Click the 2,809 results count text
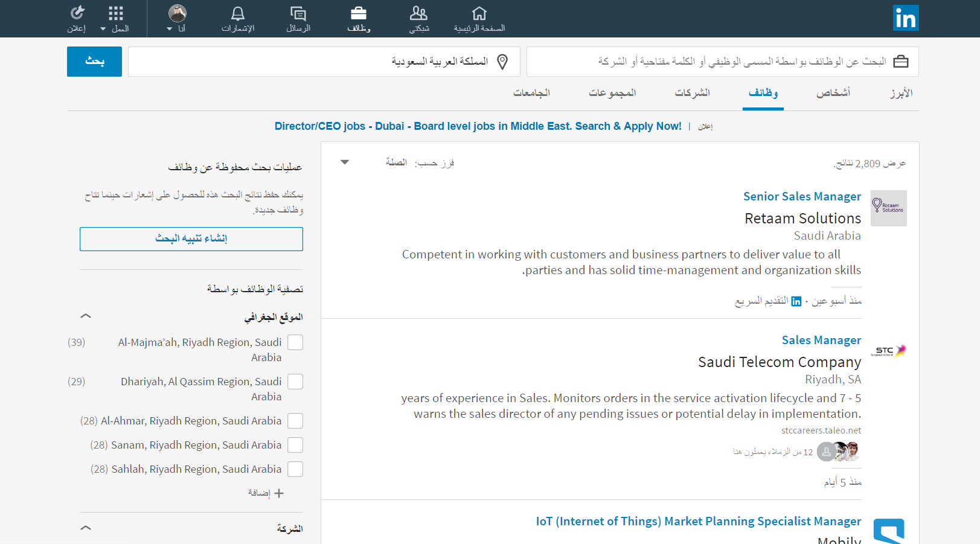 870,164
